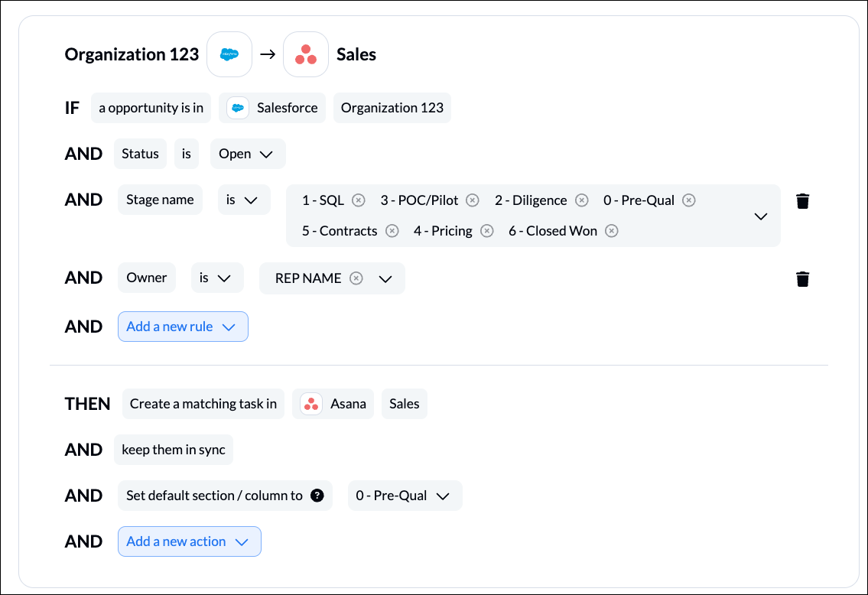Image resolution: width=868 pixels, height=595 pixels.
Task: Expand the REP NAME owner dropdown chevron
Action: pyautogui.click(x=385, y=279)
